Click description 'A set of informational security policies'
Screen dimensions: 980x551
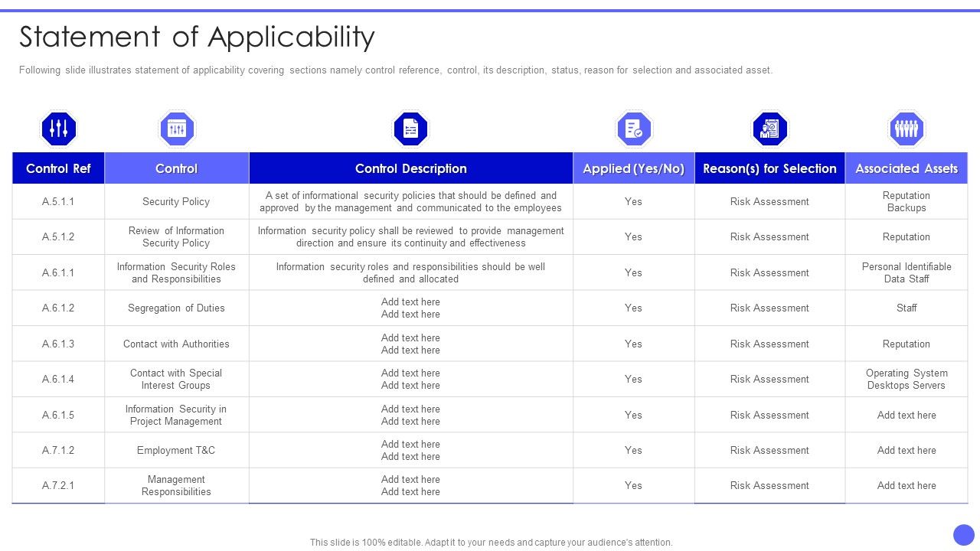[x=411, y=202]
